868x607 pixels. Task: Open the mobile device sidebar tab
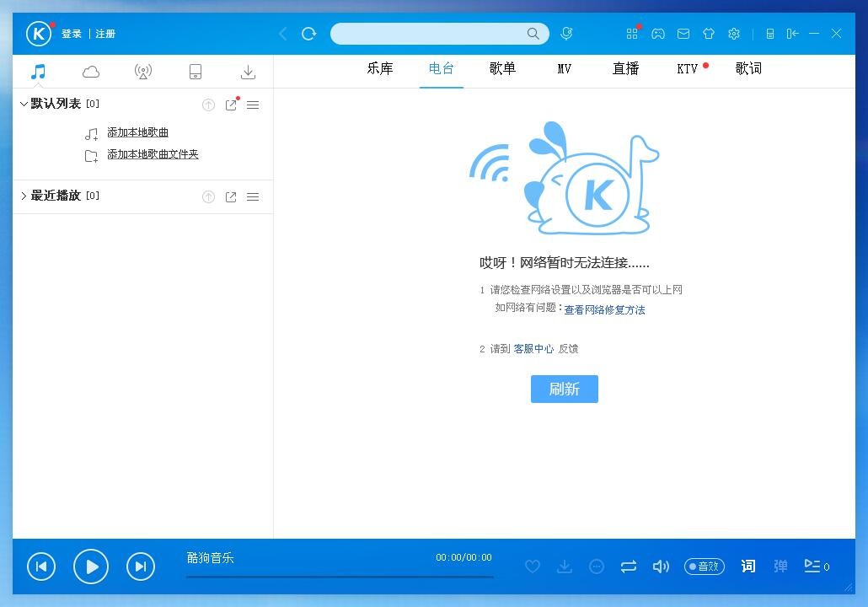click(x=196, y=72)
